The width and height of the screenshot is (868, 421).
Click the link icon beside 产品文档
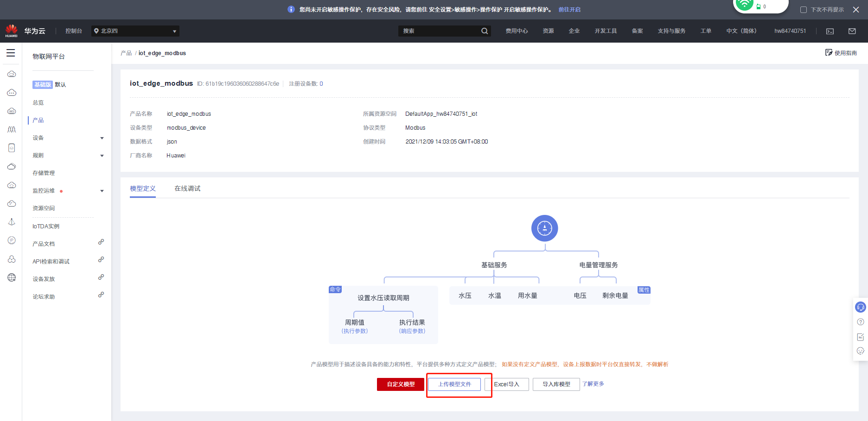[101, 242]
